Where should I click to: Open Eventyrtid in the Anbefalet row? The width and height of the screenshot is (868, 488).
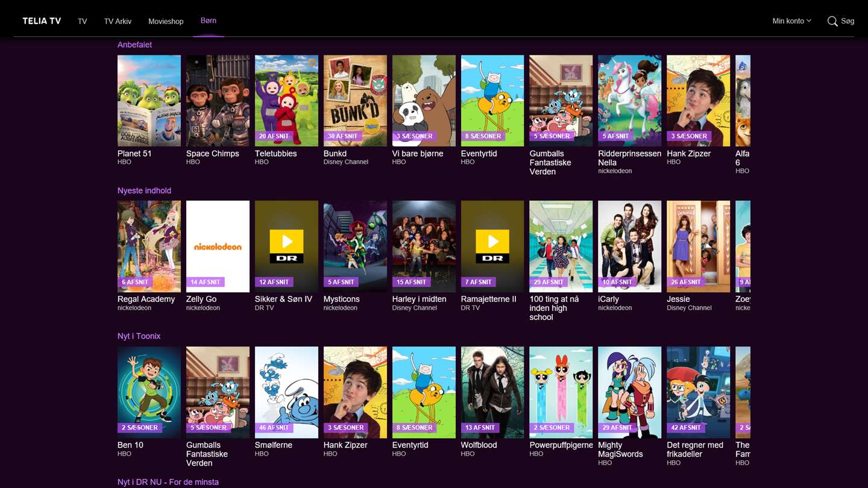492,101
